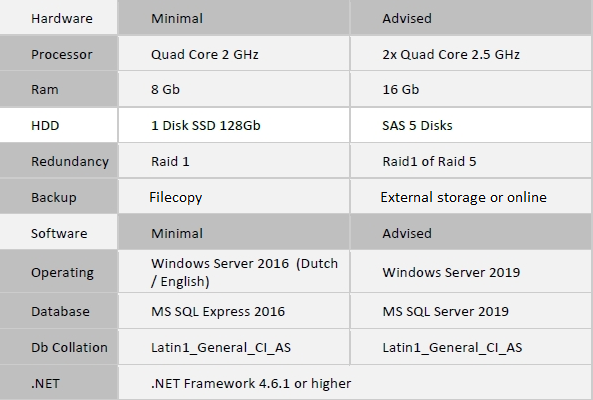Select the 2x Quad Core 2.5 GHz cell
This screenshot has height=400, width=593.
[x=471, y=53]
